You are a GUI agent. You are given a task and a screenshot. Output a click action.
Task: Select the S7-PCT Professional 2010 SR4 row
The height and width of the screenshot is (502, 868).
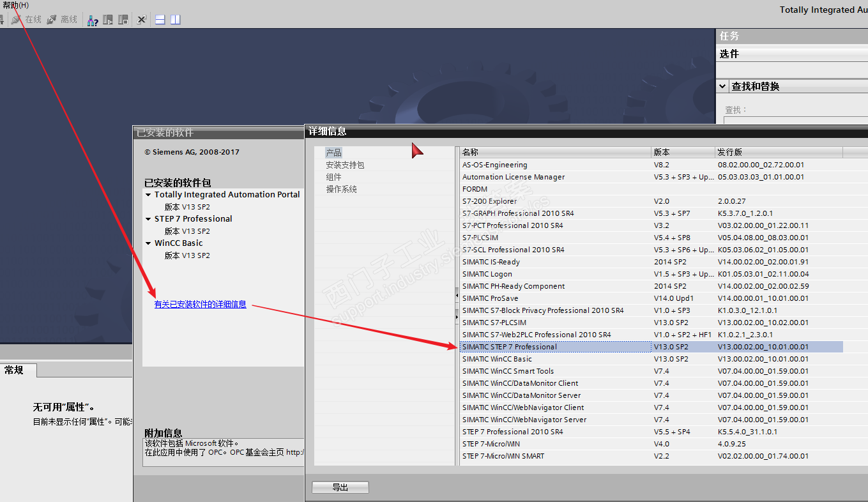tap(651, 225)
